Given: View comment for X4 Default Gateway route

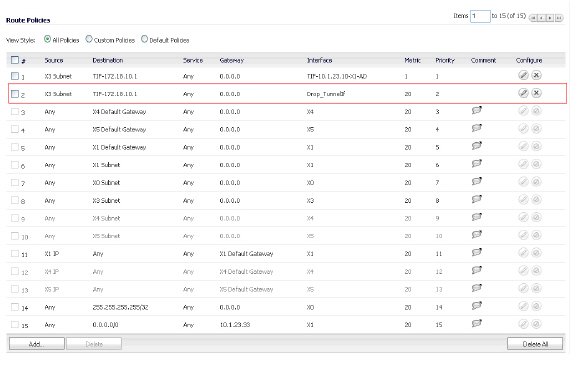Looking at the screenshot, I should pos(477,110).
